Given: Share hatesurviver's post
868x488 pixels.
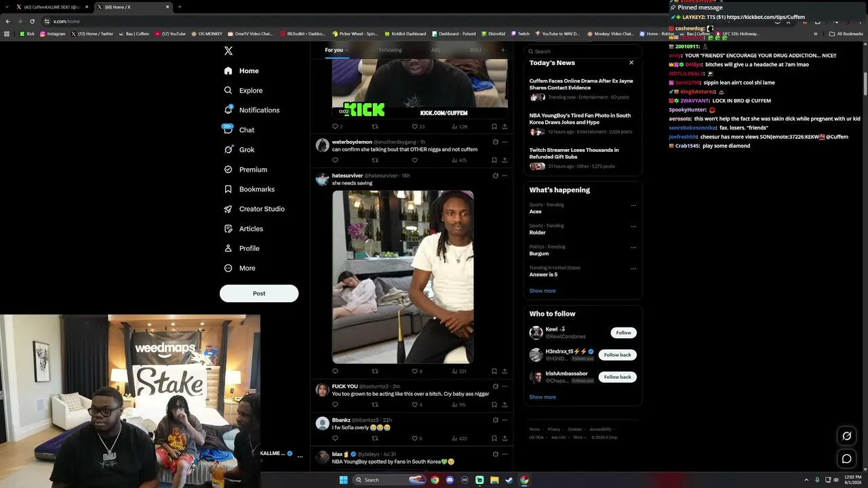Looking at the screenshot, I should [x=505, y=371].
